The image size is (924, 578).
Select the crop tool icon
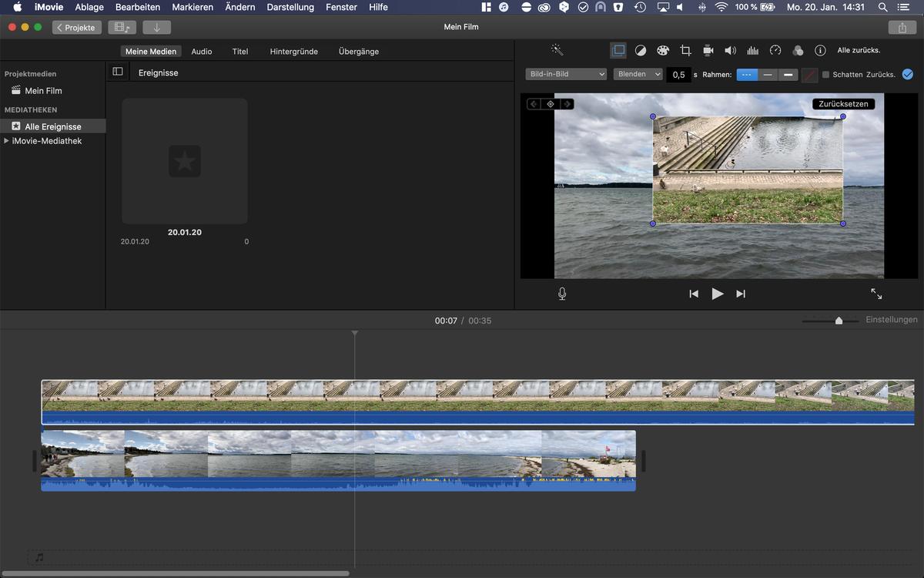[685, 50]
